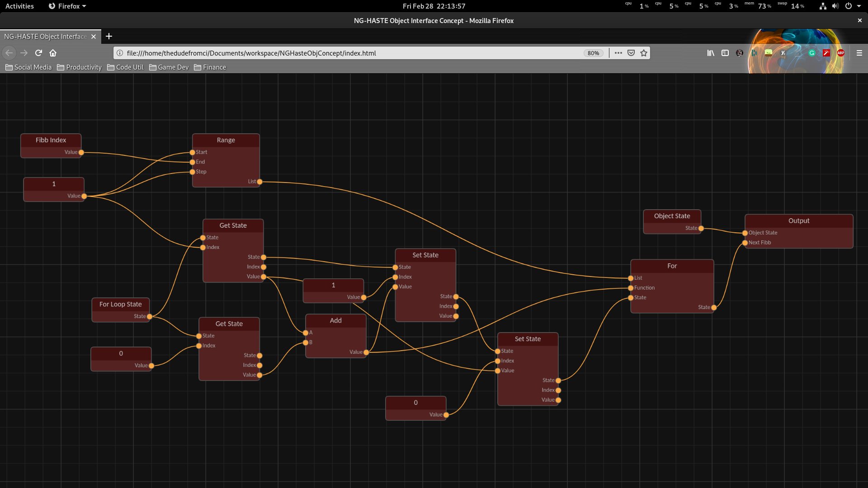Screen dimensions: 868x488
Task: Click the address bar URL field
Action: [316, 53]
